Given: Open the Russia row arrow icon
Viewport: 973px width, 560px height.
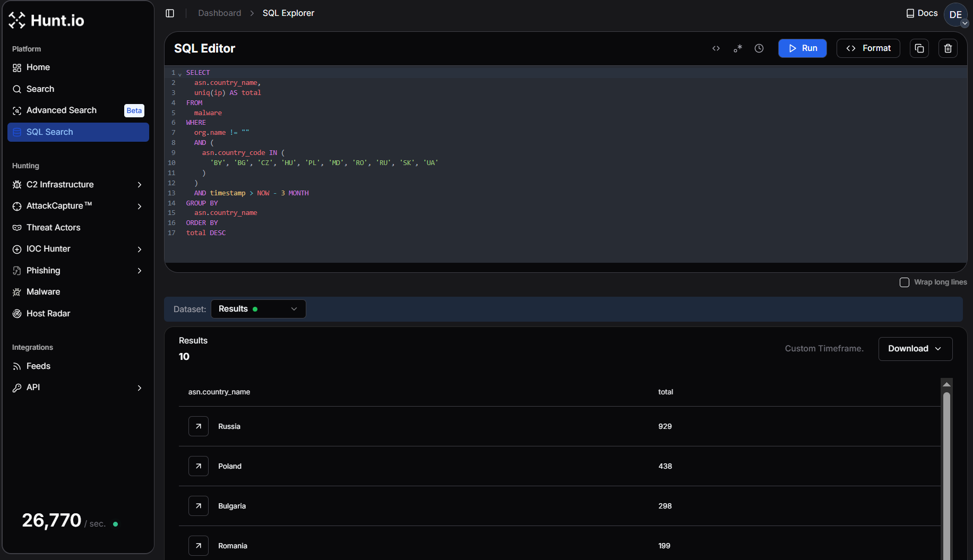Looking at the screenshot, I should (199, 426).
